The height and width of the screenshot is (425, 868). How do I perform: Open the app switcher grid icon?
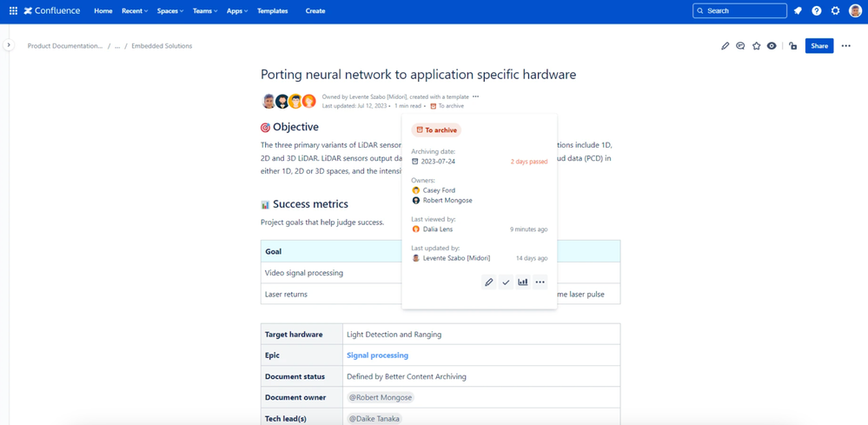13,10
